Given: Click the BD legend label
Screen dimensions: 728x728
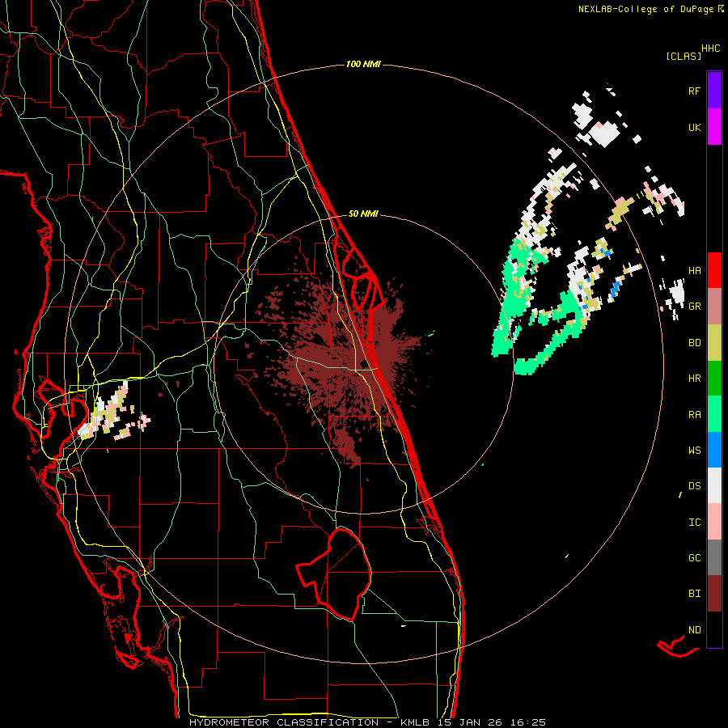Looking at the screenshot, I should pos(694,343).
